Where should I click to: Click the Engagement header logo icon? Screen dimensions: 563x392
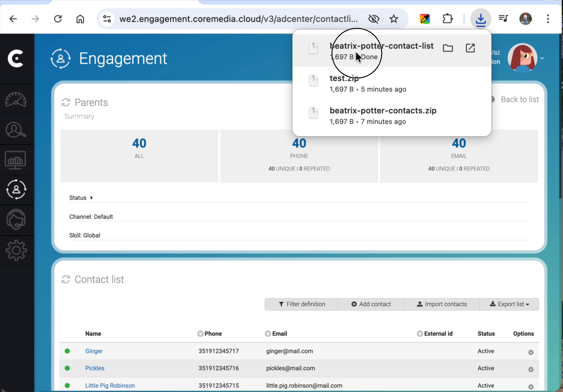point(61,58)
